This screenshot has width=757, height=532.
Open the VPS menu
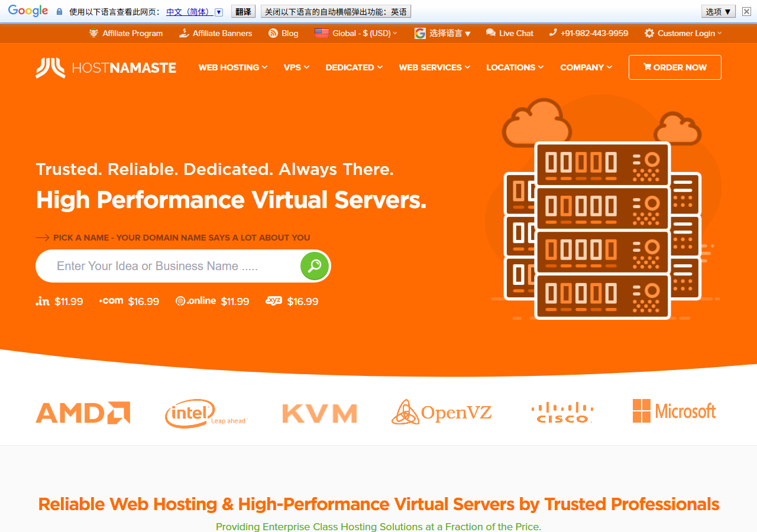pos(296,67)
